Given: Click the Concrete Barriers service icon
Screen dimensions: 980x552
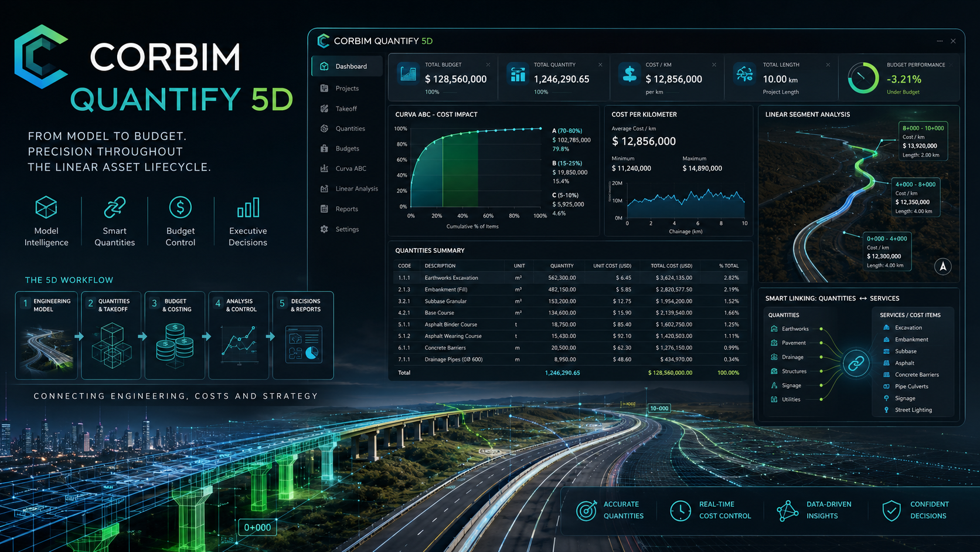Looking at the screenshot, I should point(886,374).
